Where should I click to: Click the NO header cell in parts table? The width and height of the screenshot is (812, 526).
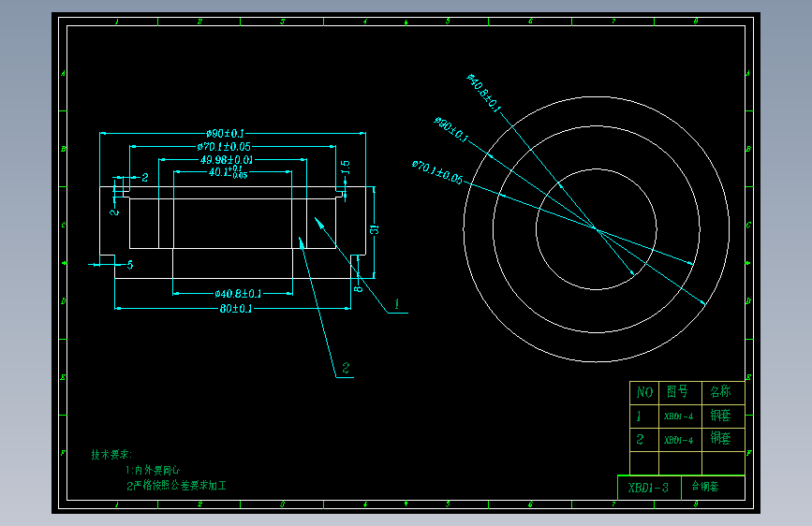[x=644, y=392]
